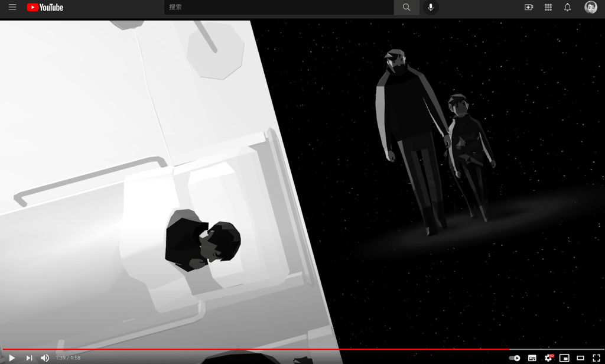Enable miniplayer mode
Screen dimensions: 605x364
564,358
